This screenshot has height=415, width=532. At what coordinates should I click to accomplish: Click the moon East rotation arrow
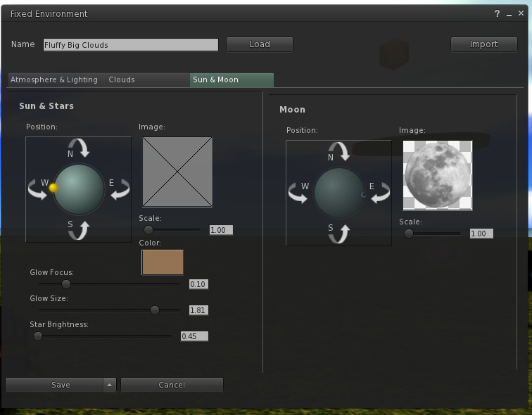(x=381, y=193)
